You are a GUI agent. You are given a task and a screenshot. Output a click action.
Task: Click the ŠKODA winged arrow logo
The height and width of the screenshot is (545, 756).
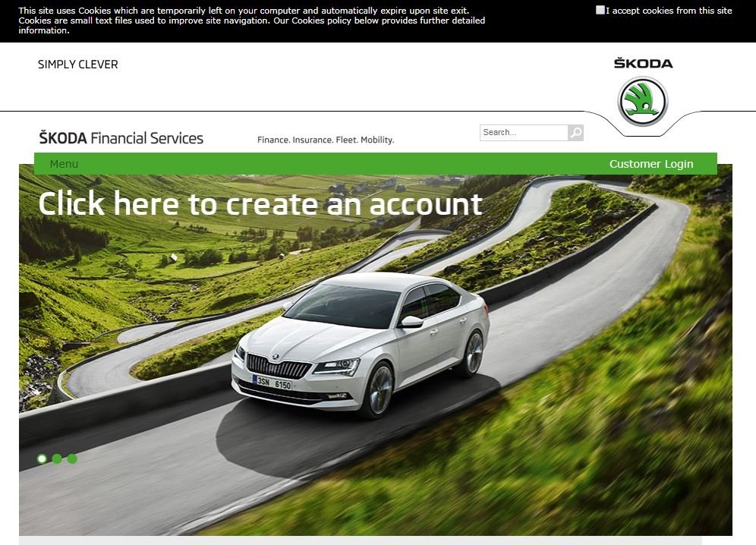click(x=643, y=102)
